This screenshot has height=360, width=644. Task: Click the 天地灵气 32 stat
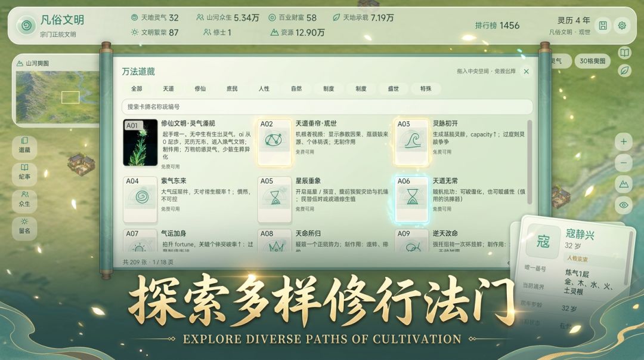point(155,18)
